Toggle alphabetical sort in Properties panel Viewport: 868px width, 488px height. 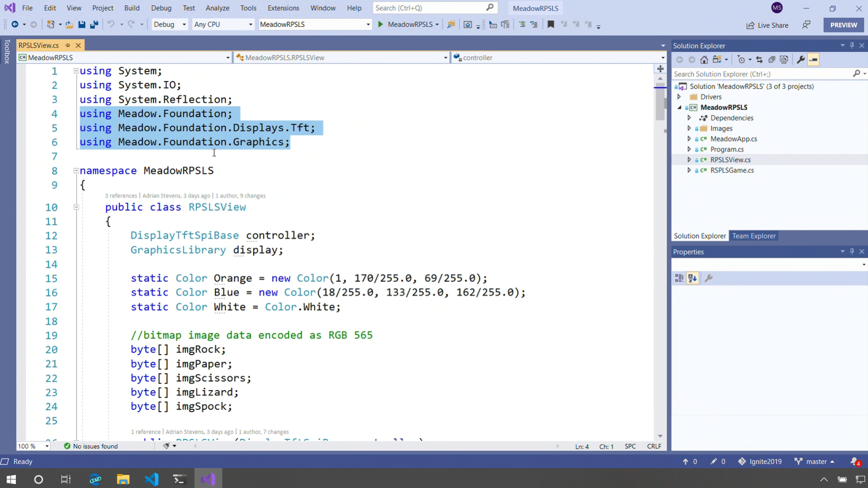tap(692, 278)
